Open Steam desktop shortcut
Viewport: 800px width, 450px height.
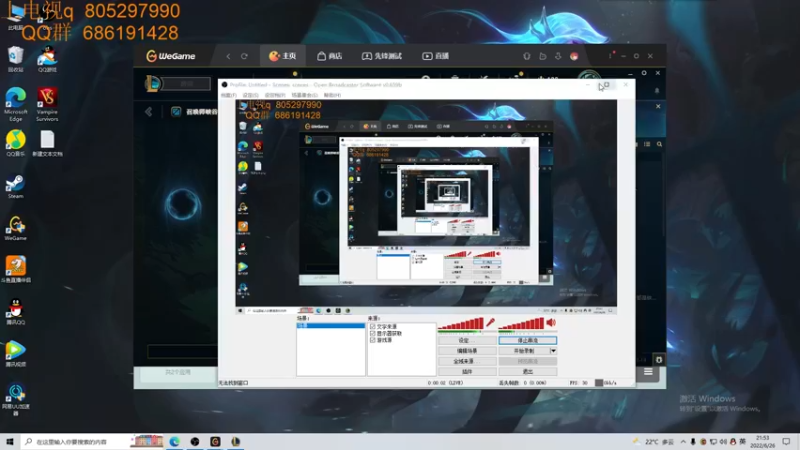pyautogui.click(x=15, y=187)
